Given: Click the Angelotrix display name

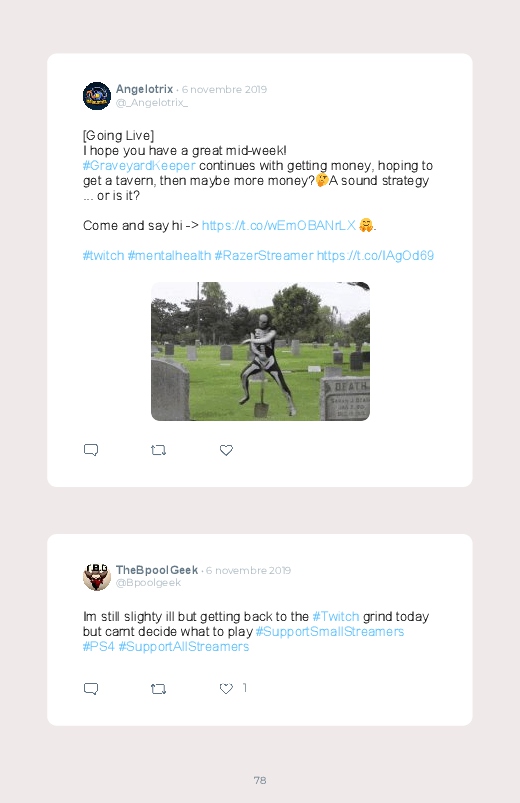Looking at the screenshot, I should (144, 89).
